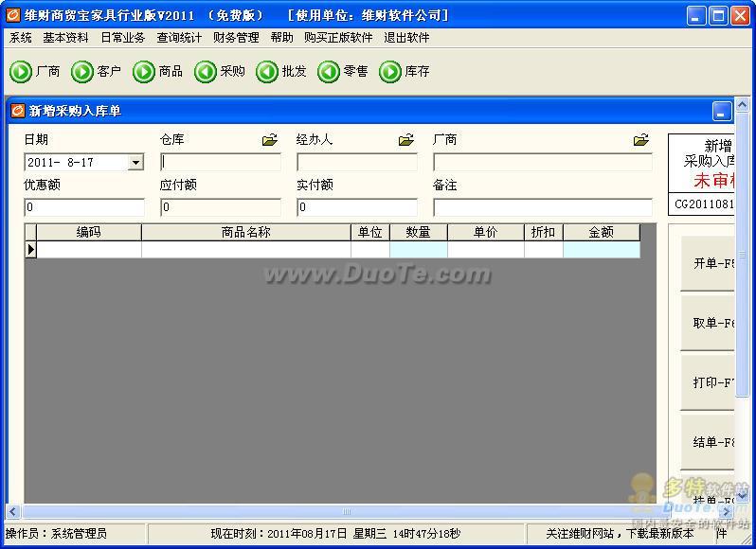Open the 帮助 menu
Image resolution: width=756 pixels, height=549 pixels.
coord(281,38)
